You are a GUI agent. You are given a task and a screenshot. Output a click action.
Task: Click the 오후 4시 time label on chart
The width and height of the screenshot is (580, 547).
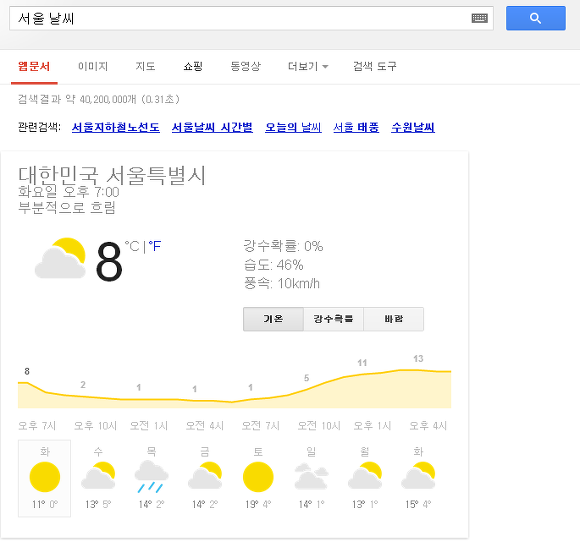pos(428,426)
